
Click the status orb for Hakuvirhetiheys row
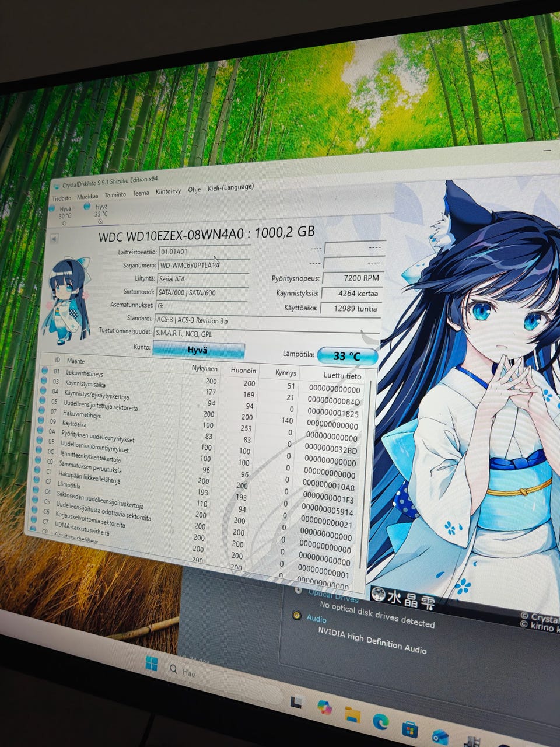point(42,410)
